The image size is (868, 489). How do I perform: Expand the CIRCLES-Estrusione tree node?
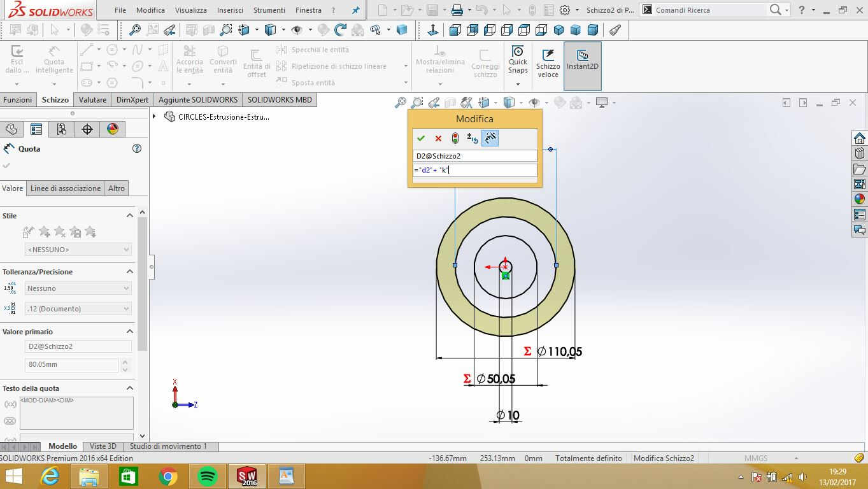[x=154, y=117]
